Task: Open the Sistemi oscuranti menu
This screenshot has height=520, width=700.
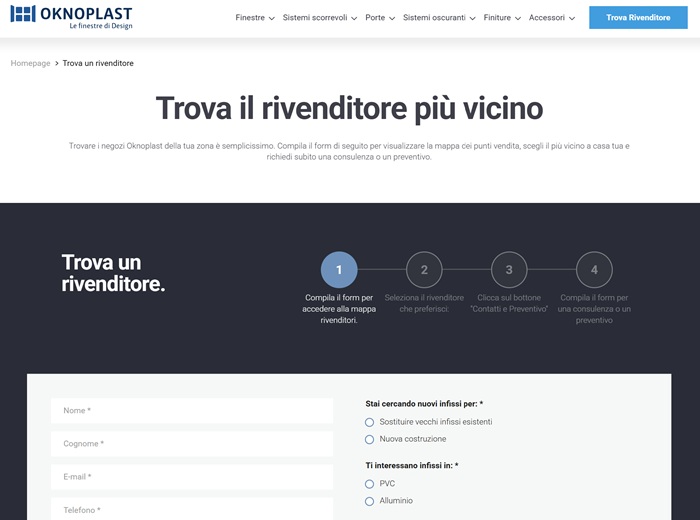Action: tap(434, 18)
